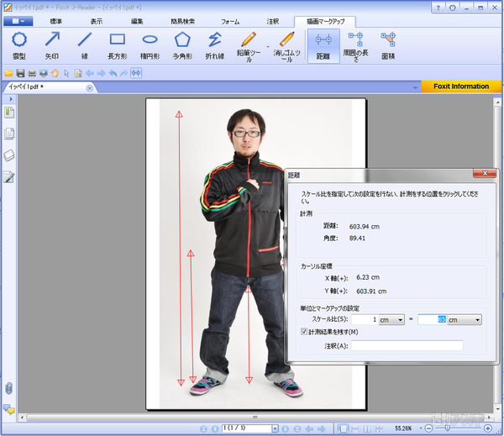Open the Layers panel in left sidebar
Screen dimensions: 504x436
(x=9, y=155)
